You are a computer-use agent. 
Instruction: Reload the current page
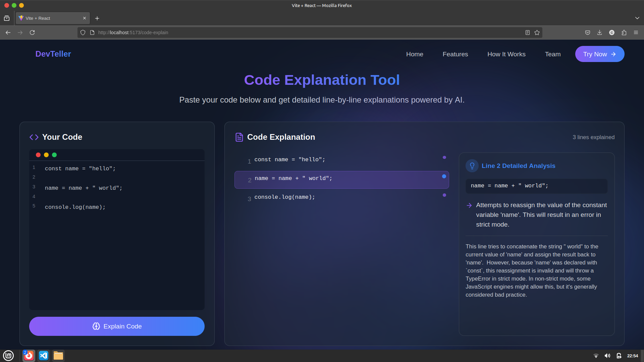click(32, 33)
